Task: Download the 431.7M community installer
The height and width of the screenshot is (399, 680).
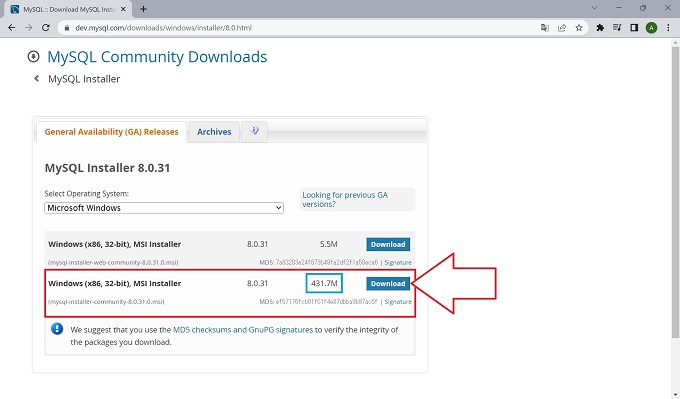Action: click(388, 284)
